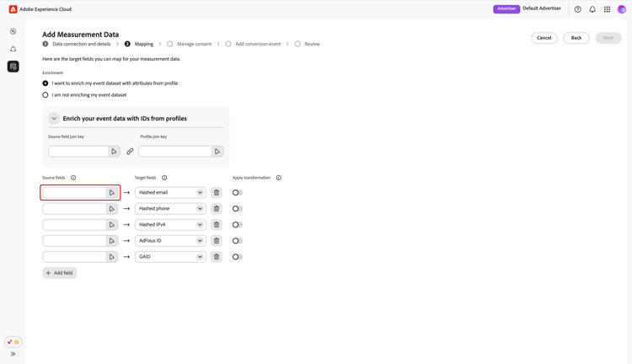Select the Mapping step
The height and width of the screenshot is (364, 632).
coord(139,44)
